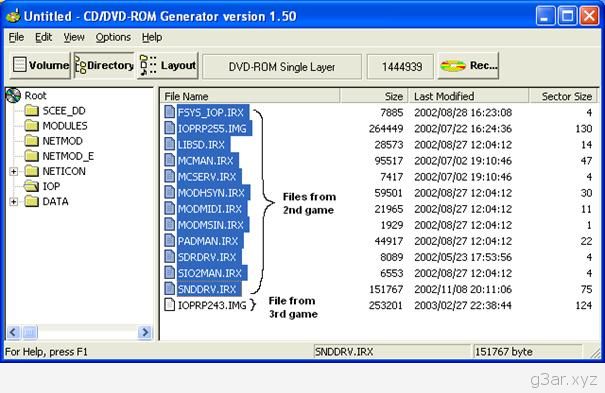Click the 2002/11/08 20:11:06 modified date
Screen dimensions: 605x393
coord(463,289)
